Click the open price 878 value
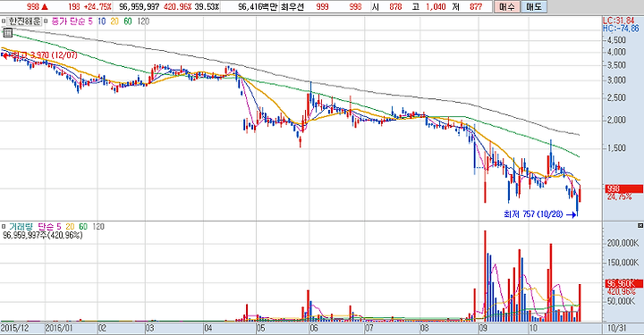Viewport: 644px width, 335px height. tap(395, 7)
